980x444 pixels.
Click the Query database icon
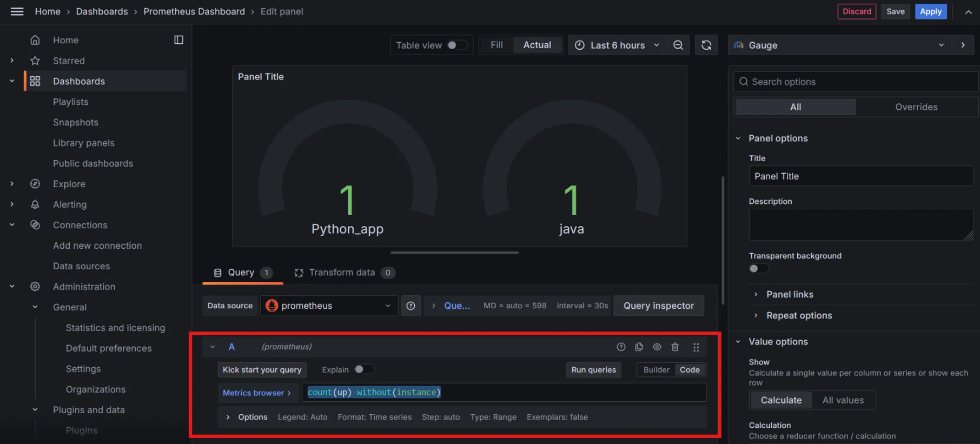[x=217, y=273]
